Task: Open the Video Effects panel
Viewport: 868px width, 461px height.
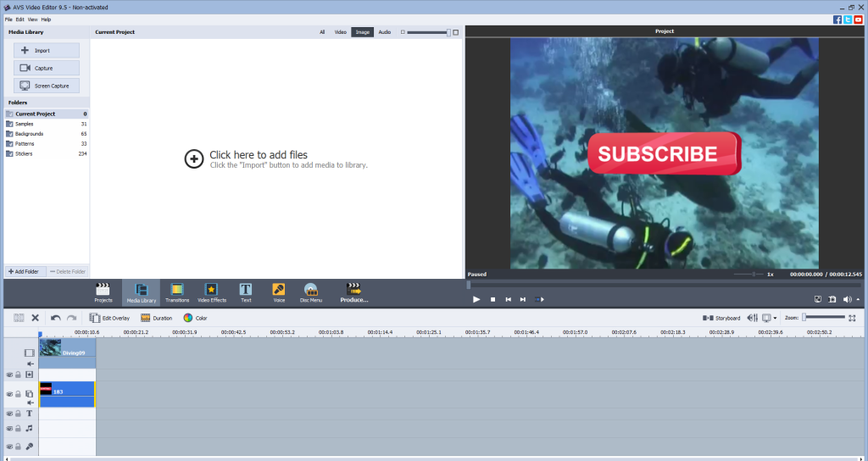Action: [x=212, y=292]
